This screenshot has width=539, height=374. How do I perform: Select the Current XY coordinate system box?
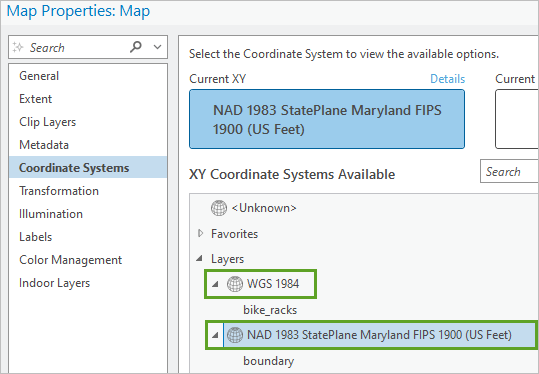[327, 119]
